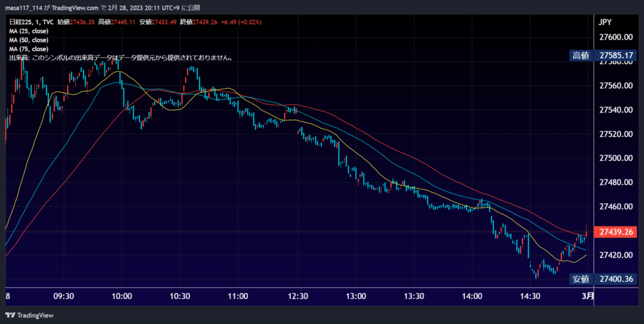
Task: Select the MA (50, close) indicator label
Action: [x=28, y=40]
